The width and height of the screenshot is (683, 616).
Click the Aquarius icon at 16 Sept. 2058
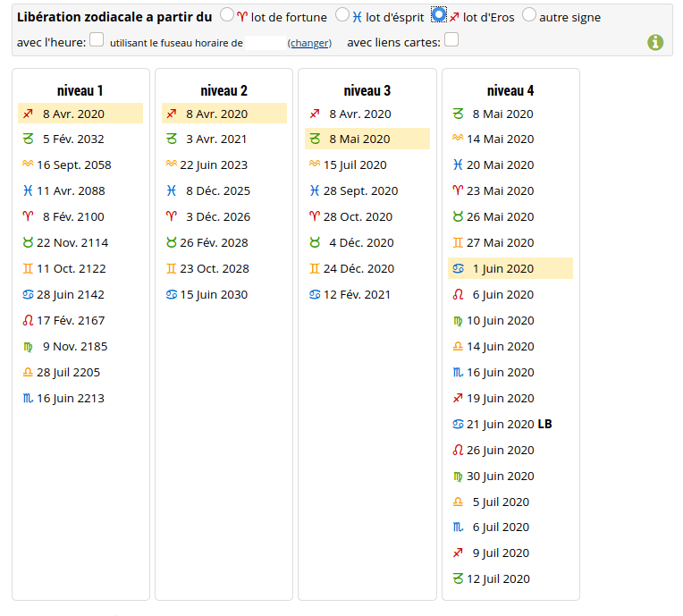[x=28, y=165]
